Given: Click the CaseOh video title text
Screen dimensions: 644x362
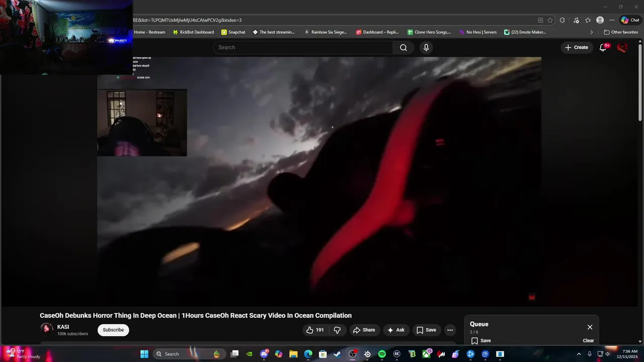Looking at the screenshot, I should 196,315.
